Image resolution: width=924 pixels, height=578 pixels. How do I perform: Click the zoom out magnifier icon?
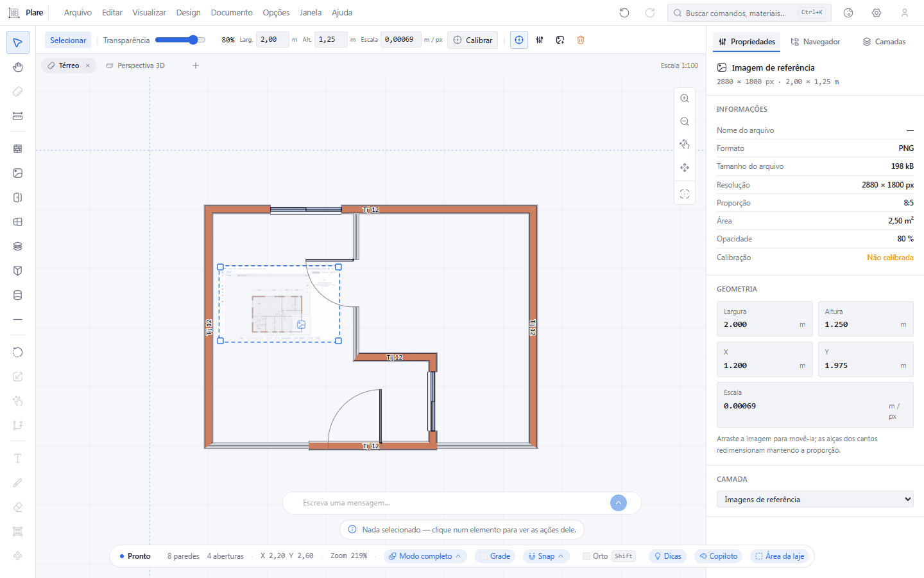pyautogui.click(x=685, y=121)
